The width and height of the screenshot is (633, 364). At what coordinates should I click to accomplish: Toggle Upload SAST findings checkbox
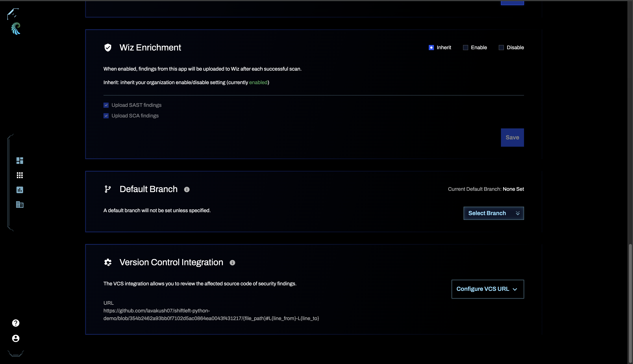pos(106,105)
